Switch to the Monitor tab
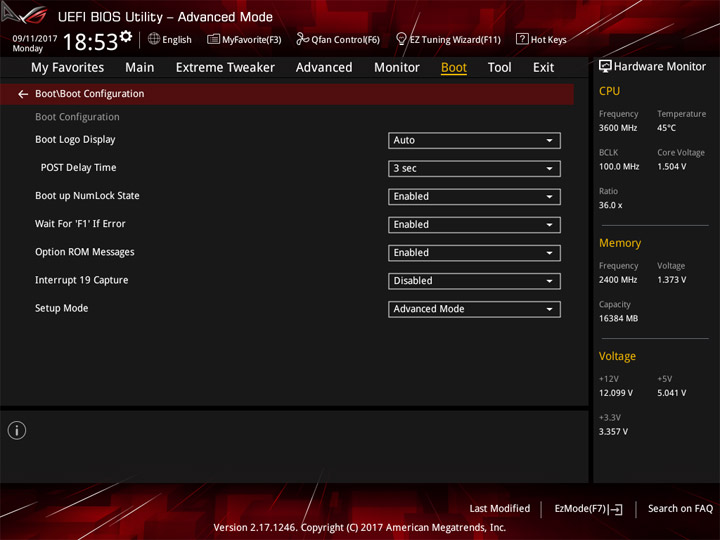720x540 pixels. [x=397, y=68]
